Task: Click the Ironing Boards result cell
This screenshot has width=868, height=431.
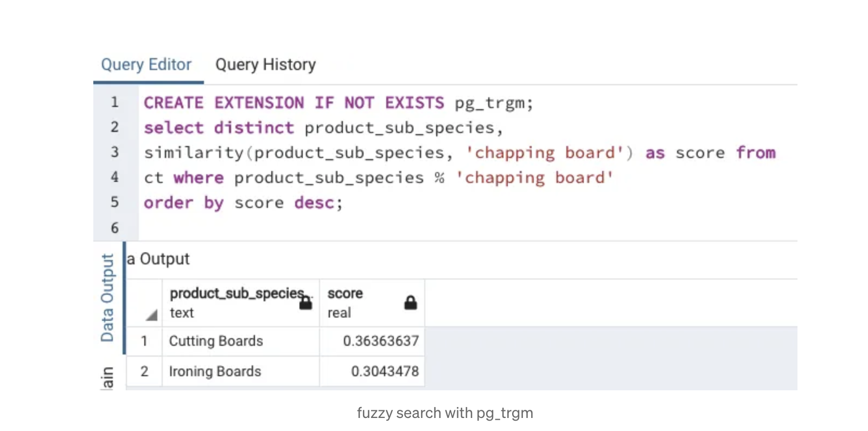Action: click(215, 371)
